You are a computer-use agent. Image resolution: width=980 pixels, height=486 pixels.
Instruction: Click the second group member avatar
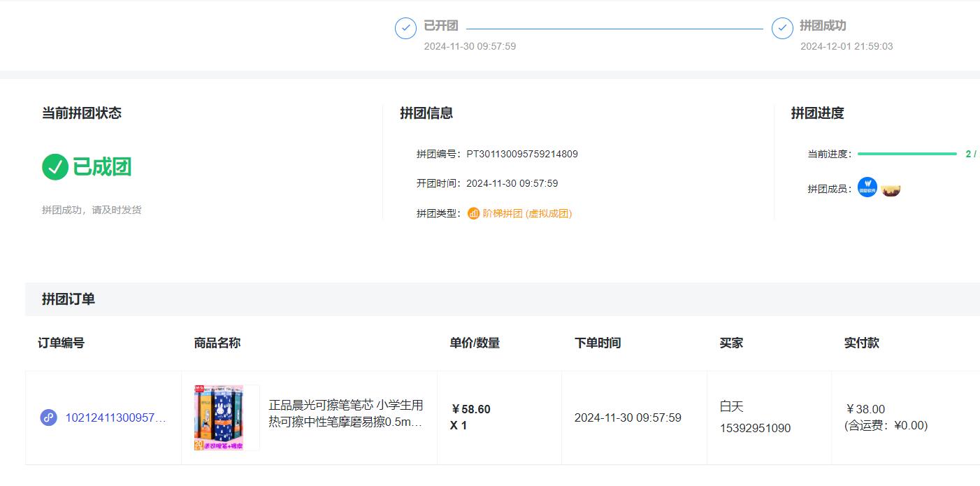tap(891, 190)
